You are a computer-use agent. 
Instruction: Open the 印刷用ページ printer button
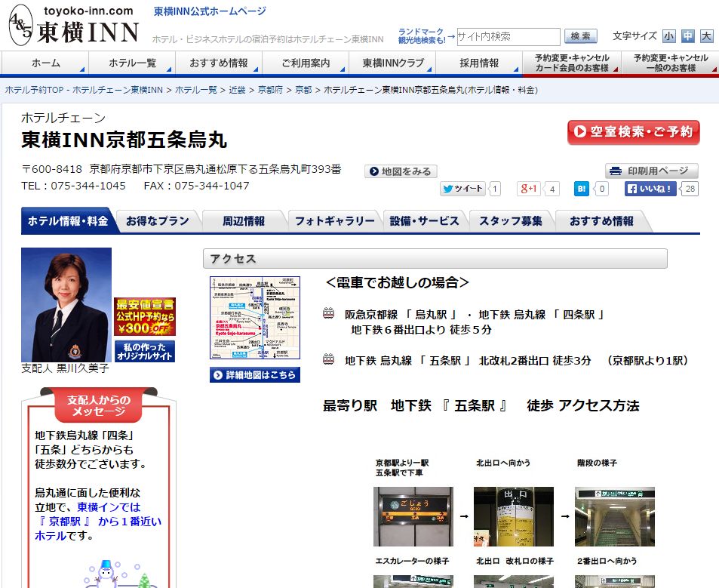(652, 171)
